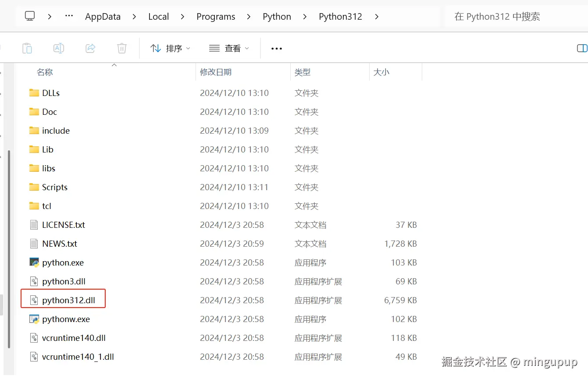Select the NEWS.txt file name
Image resolution: width=588 pixels, height=379 pixels.
[x=60, y=244]
